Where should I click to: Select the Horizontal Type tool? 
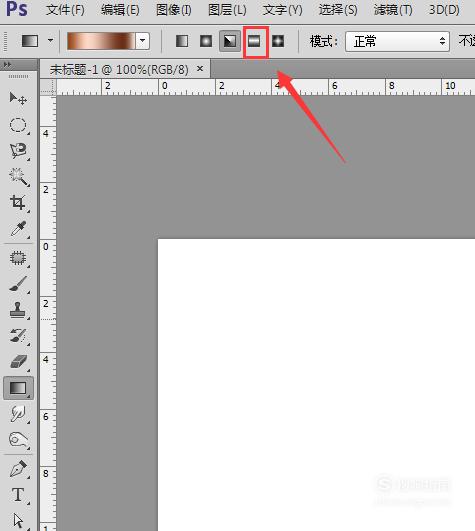click(x=18, y=495)
